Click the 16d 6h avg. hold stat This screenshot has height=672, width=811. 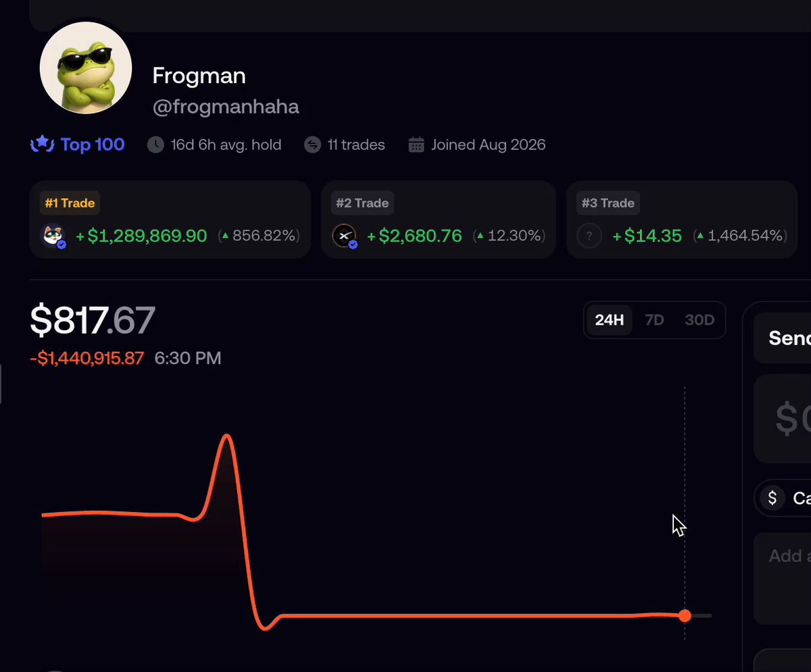click(x=226, y=145)
